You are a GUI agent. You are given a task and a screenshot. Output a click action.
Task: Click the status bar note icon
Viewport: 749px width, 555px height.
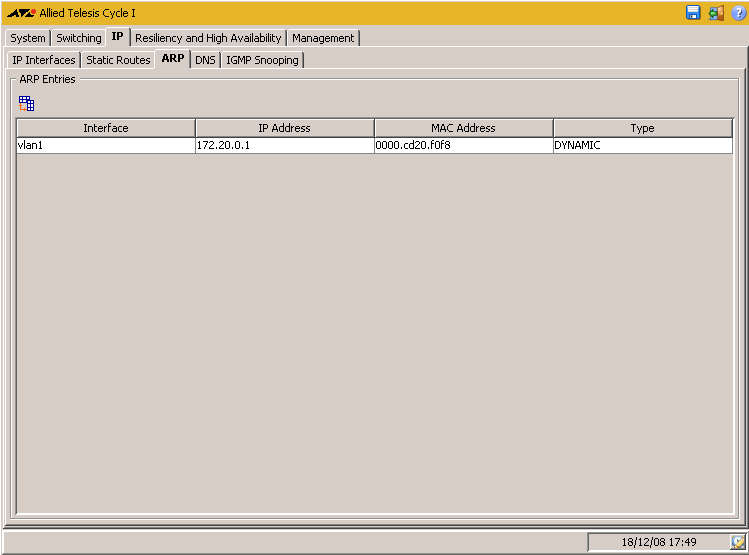tap(738, 542)
